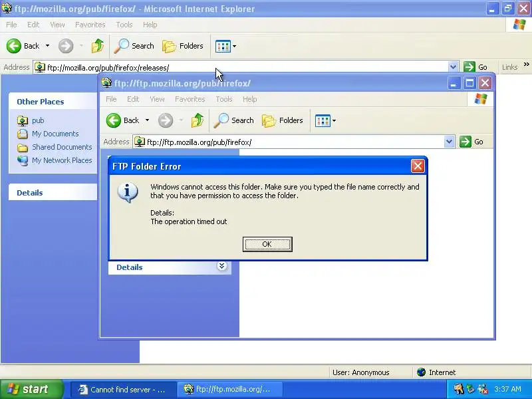
Task: Open View menu in rear Internet Explorer window
Action: point(57,25)
